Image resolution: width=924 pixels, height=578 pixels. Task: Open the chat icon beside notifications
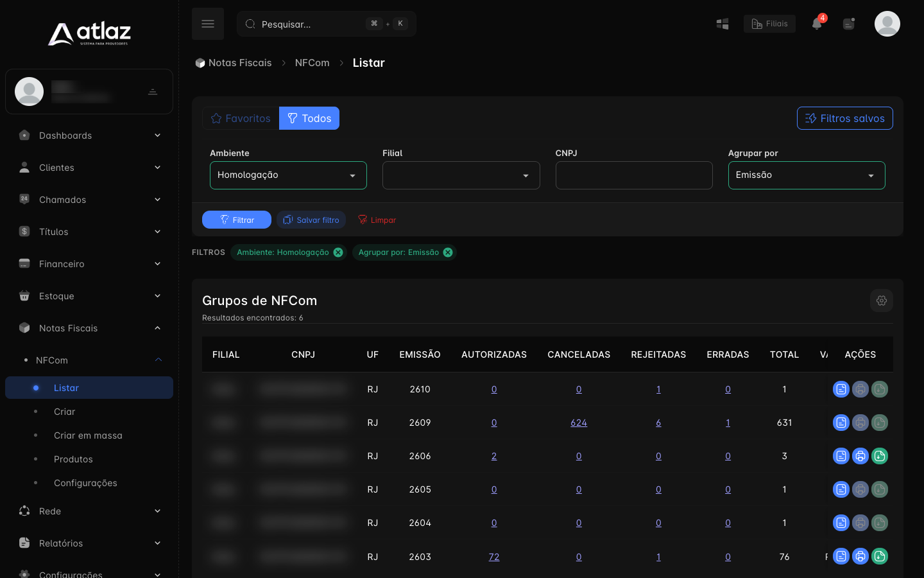click(x=849, y=24)
